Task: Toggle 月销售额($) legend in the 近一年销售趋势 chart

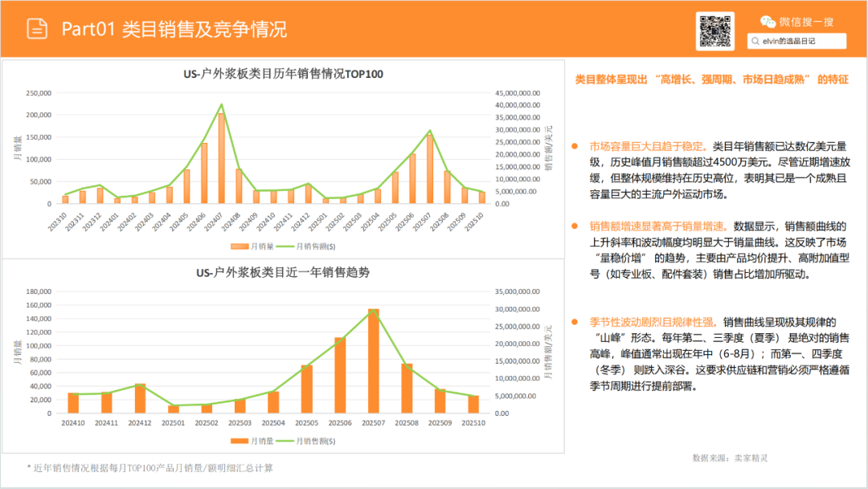Action: point(309,441)
